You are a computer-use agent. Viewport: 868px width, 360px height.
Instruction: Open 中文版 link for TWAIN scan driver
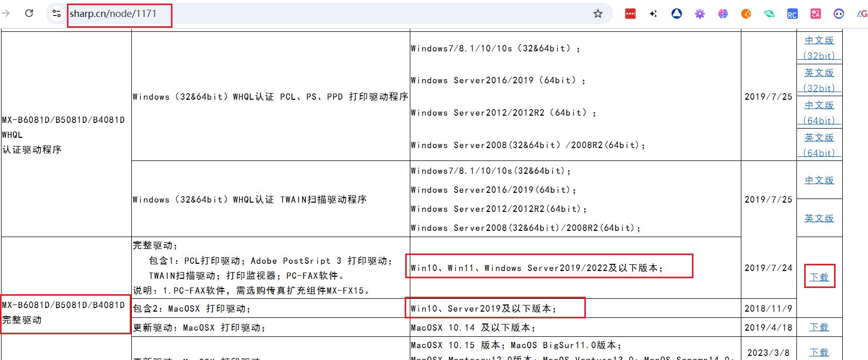[819, 181]
